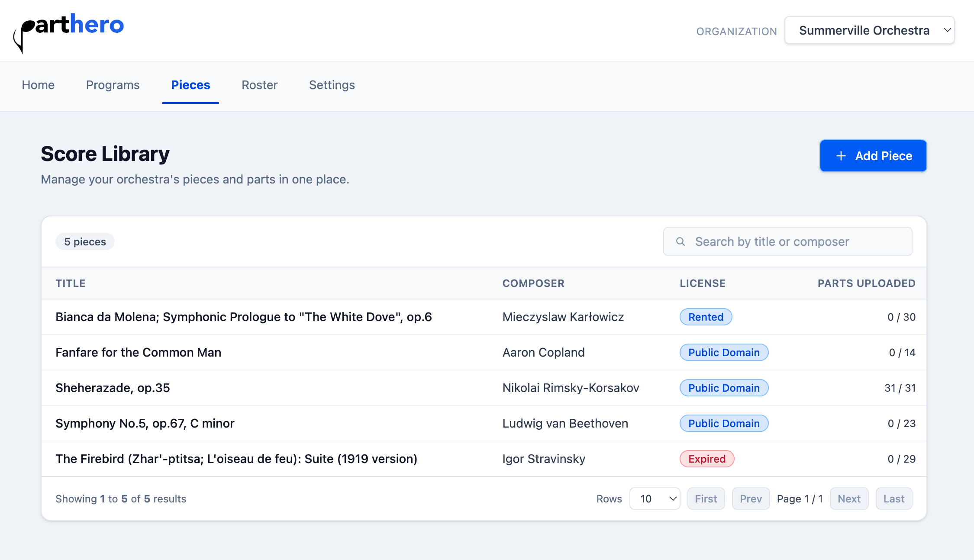Viewport: 974px width, 560px height.
Task: Sort by the Title column header
Action: [x=71, y=283]
